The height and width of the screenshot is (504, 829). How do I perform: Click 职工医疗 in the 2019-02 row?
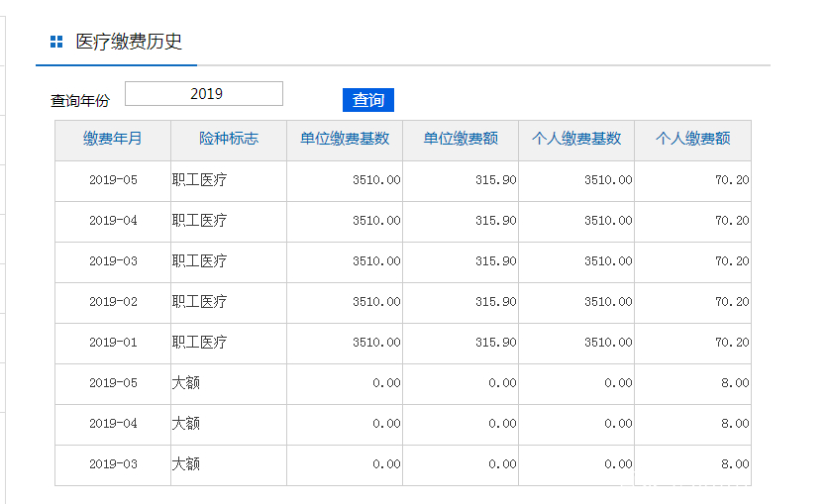tap(199, 302)
